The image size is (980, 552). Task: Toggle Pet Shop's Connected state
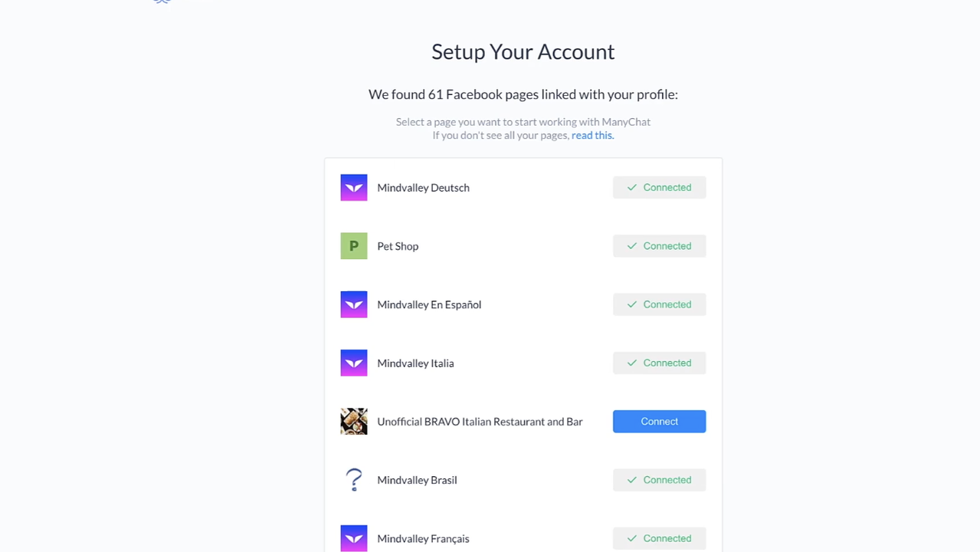point(659,245)
